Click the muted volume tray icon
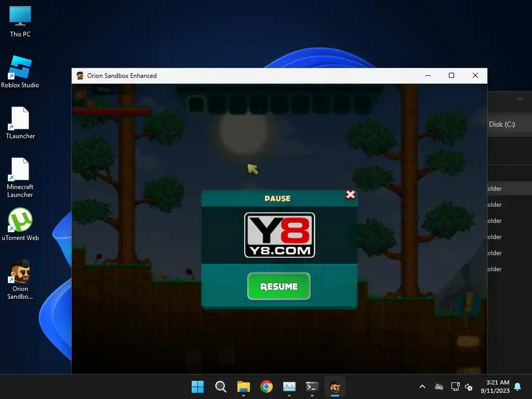 [469, 387]
